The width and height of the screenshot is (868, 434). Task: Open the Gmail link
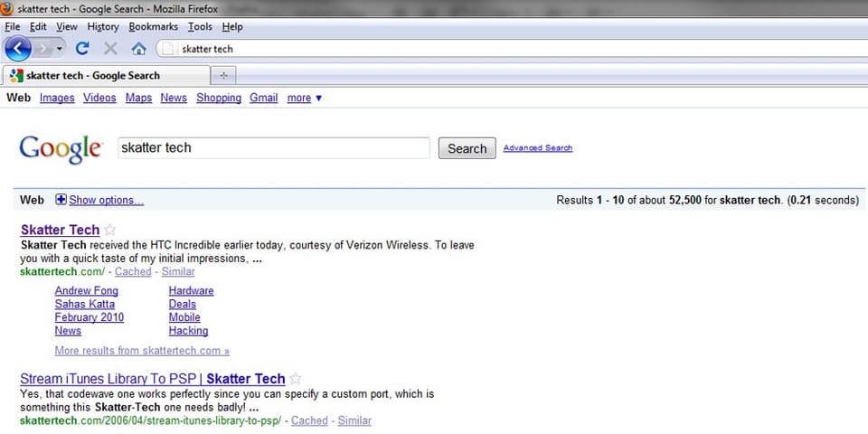pos(263,98)
